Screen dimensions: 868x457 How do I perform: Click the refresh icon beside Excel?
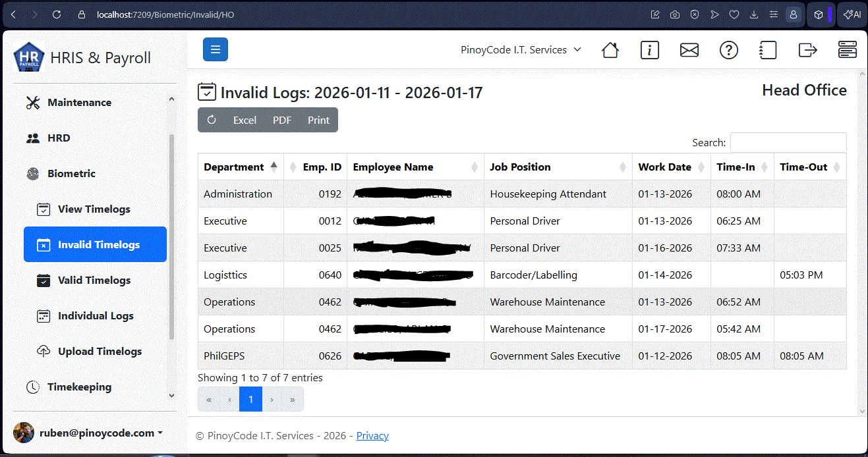tap(212, 120)
